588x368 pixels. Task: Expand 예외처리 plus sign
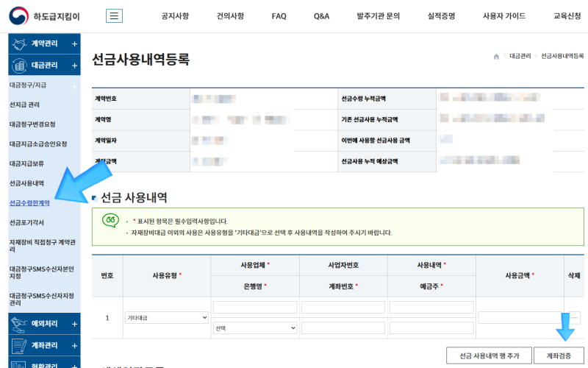pos(75,324)
